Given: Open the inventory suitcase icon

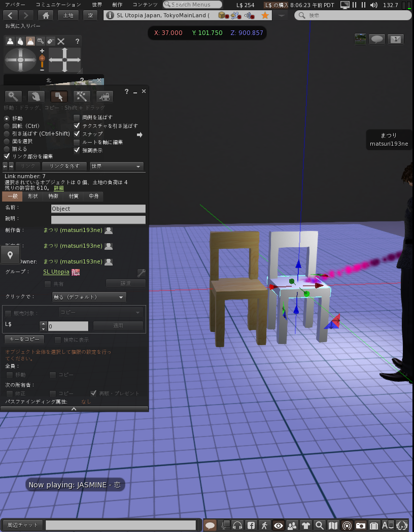Looking at the screenshot, I should pos(374,525).
